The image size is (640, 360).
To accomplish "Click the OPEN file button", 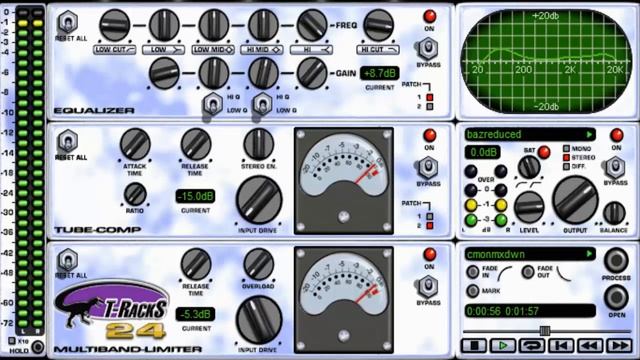I will pyautogui.click(x=616, y=297).
